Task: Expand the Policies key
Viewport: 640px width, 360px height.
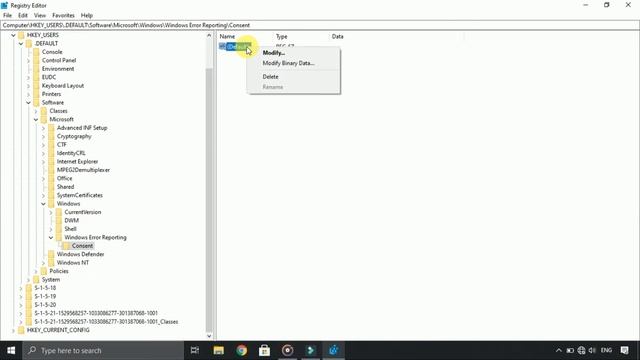Action: (x=36, y=271)
